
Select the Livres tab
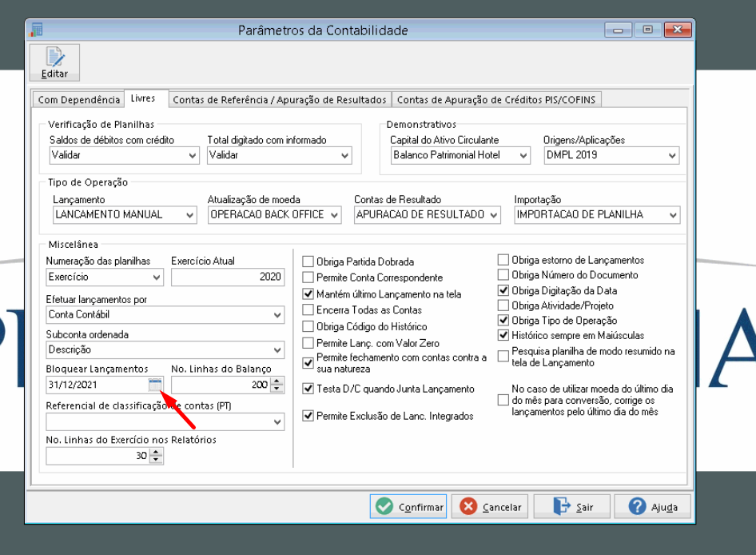143,98
